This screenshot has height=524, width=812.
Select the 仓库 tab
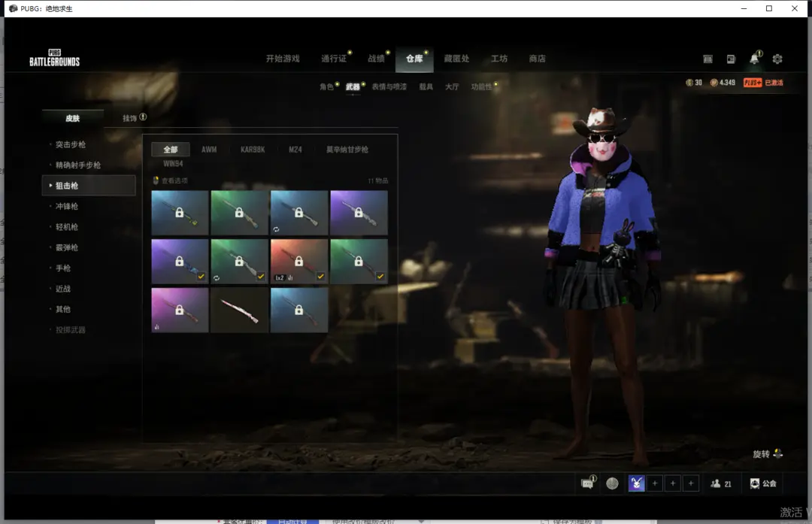(414, 59)
